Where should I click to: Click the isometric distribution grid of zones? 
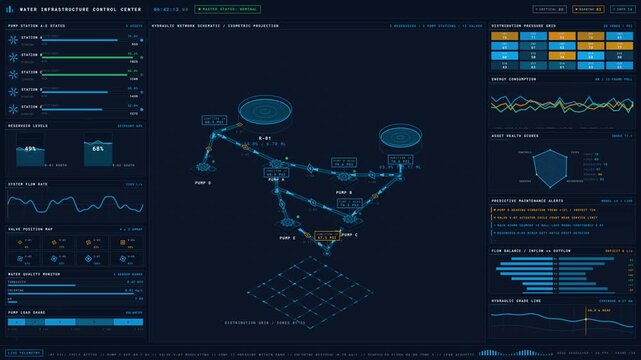pos(310,292)
